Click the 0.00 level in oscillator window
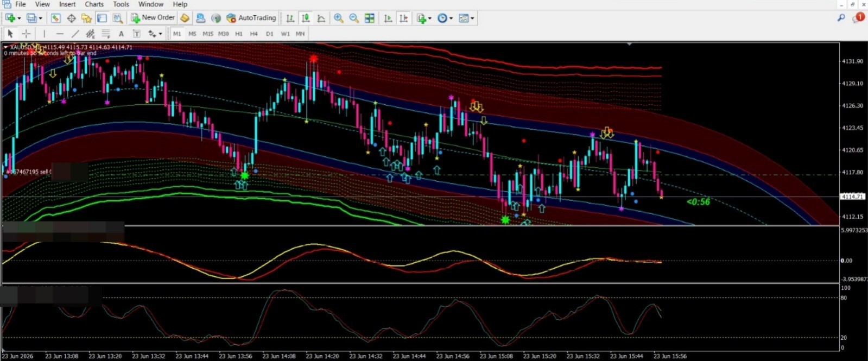 coord(846,261)
